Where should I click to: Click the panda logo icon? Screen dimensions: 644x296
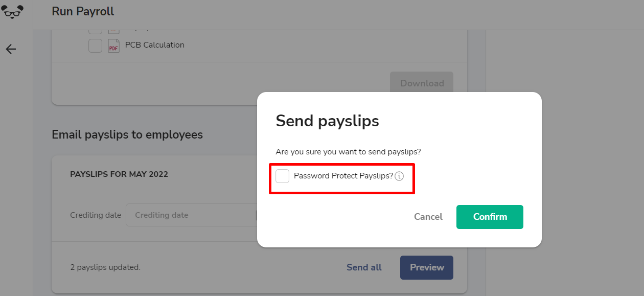pyautogui.click(x=12, y=11)
